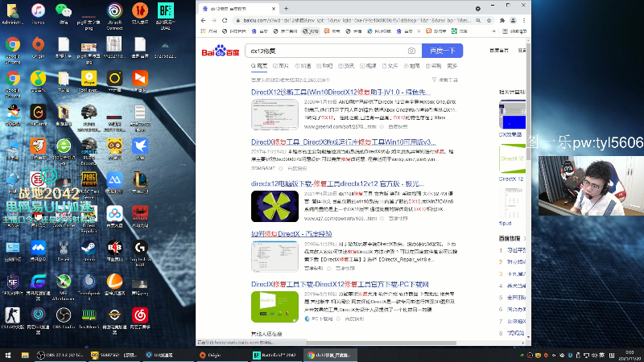Open the directx12 PC version download result
644x362 pixels.
[337, 183]
